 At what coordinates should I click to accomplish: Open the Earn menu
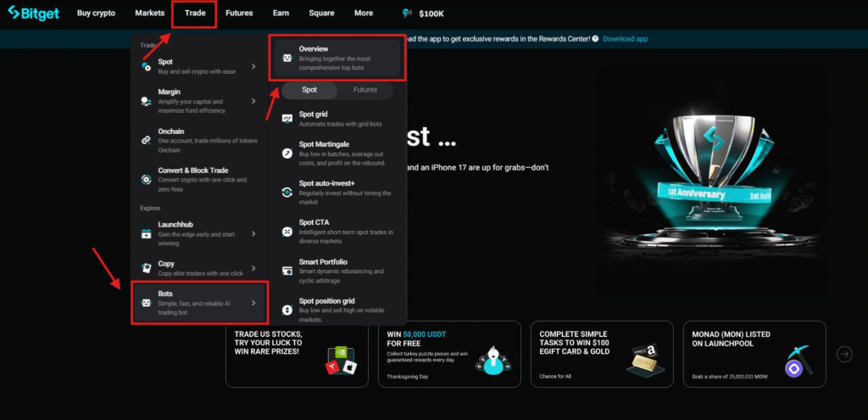[x=281, y=14]
